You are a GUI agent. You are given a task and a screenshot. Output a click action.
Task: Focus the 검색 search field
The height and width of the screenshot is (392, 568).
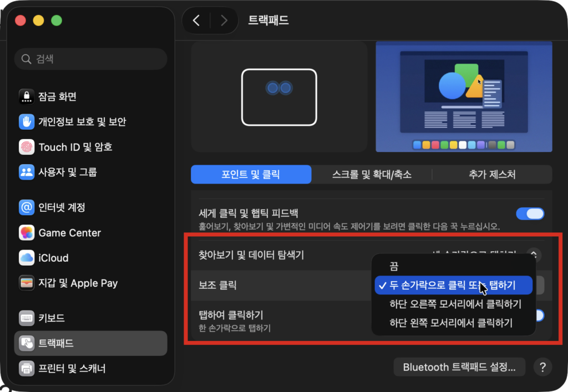tap(90, 59)
